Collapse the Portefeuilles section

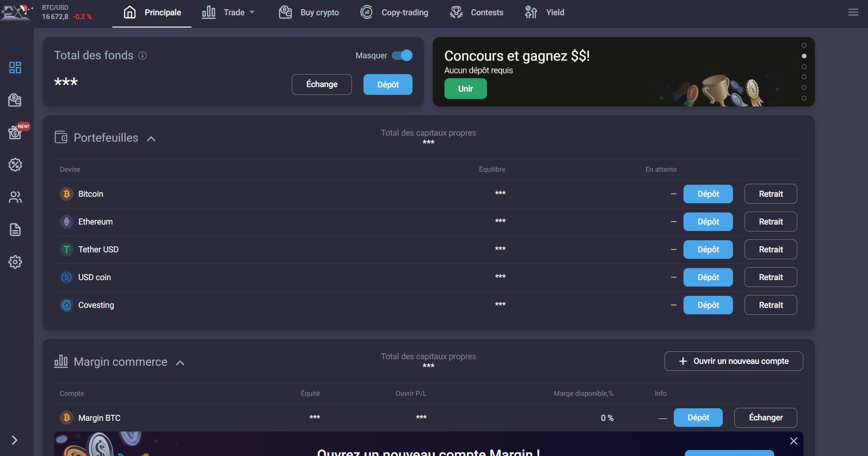point(151,138)
